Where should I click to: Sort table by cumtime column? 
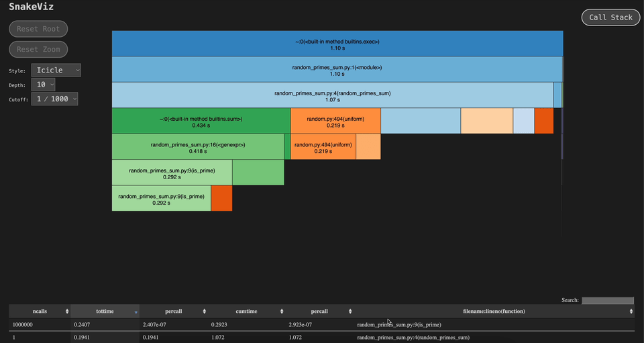[x=246, y=311]
